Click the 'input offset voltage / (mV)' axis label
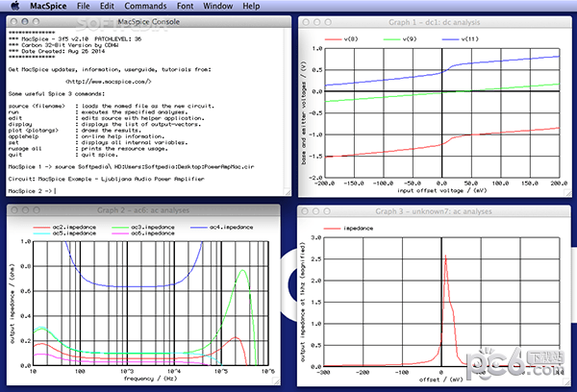 coord(441,190)
